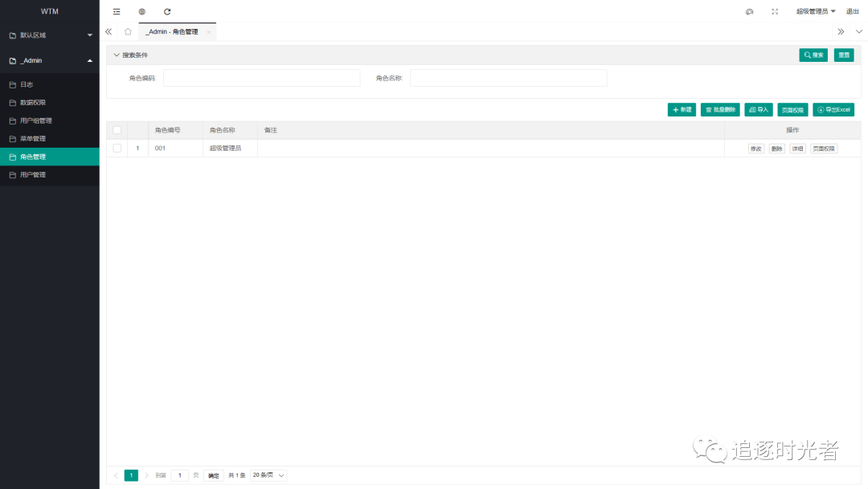Click next page arrow
The height and width of the screenshot is (489, 868).
pos(147,475)
